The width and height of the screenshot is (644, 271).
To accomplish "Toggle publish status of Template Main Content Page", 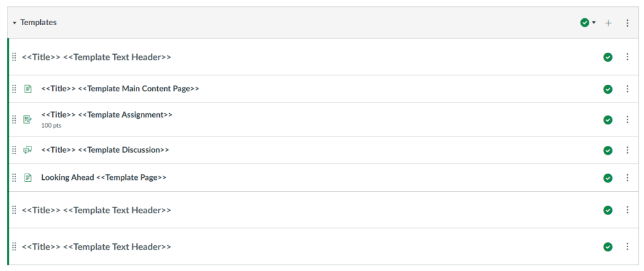I will click(x=608, y=89).
